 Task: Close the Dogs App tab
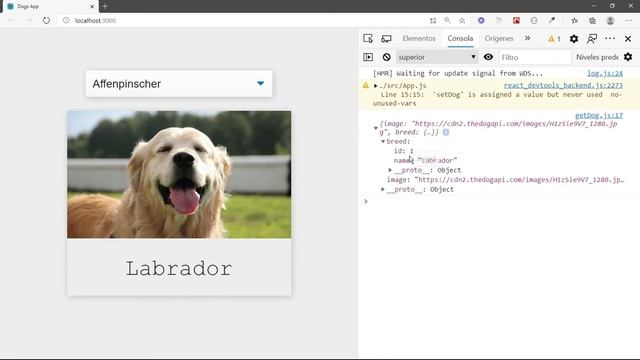tap(92, 7)
